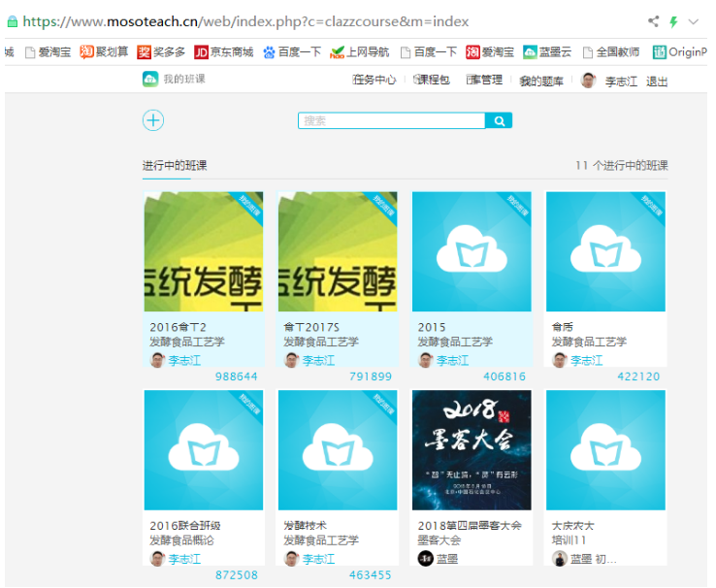Click the plus icon to add a class
The image size is (716, 588).
[153, 120]
